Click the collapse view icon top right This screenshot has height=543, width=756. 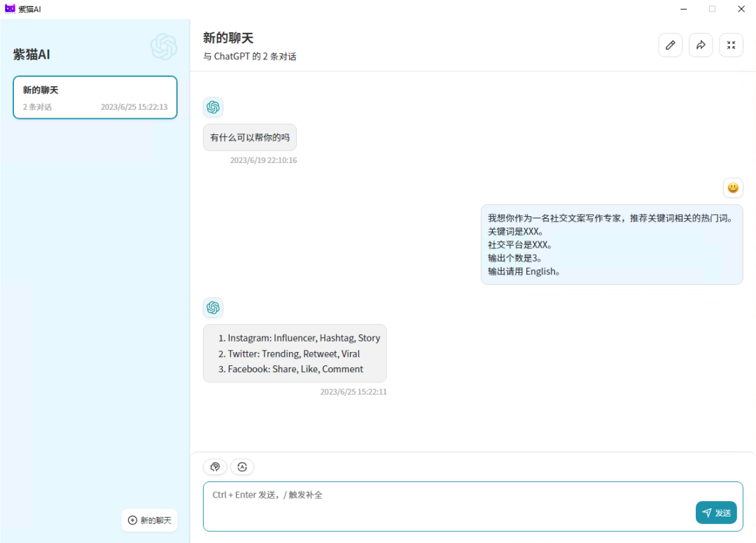pyautogui.click(x=731, y=45)
